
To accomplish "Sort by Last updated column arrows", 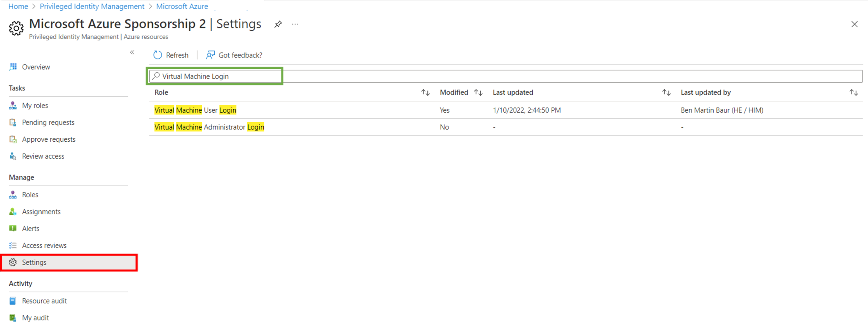I will pos(666,92).
